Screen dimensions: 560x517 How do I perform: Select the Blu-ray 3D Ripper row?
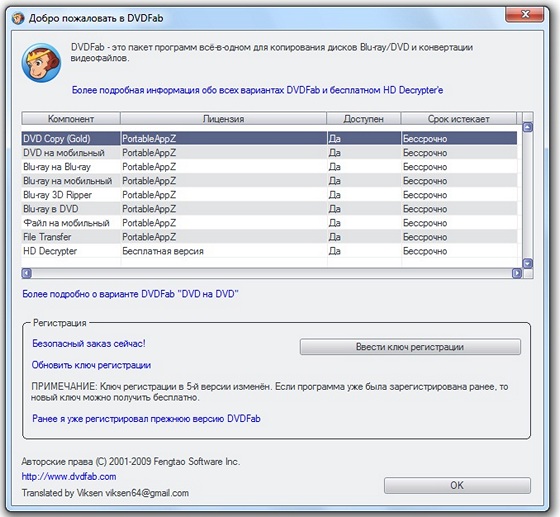coord(269,195)
